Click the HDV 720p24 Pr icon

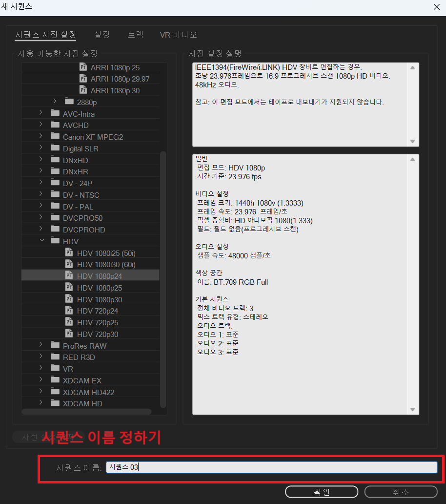tap(70, 310)
